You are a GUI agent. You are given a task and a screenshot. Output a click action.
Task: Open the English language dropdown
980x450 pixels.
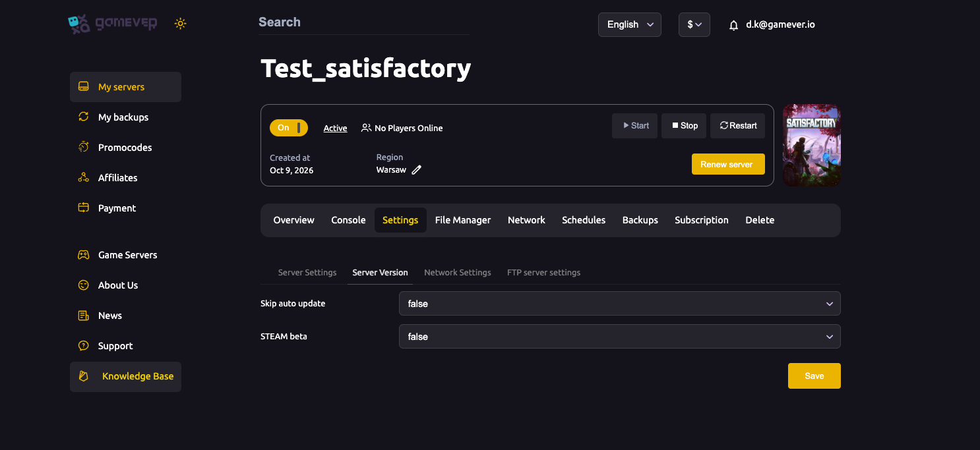click(x=630, y=24)
